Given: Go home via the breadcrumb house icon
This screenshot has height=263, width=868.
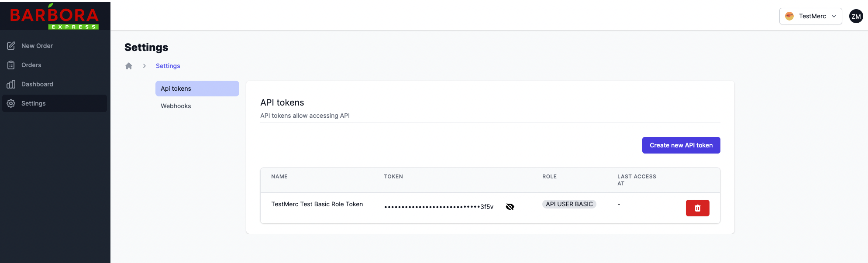Looking at the screenshot, I should click(x=129, y=66).
